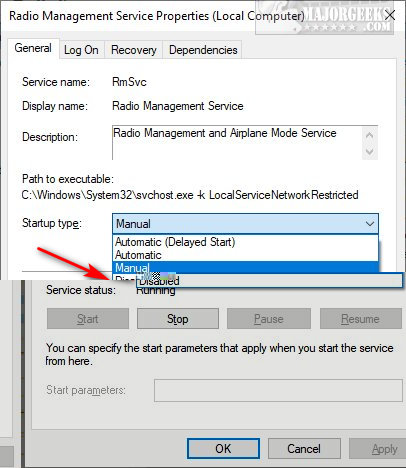
Task: Close the properties dialog with X
Action: click(389, 15)
